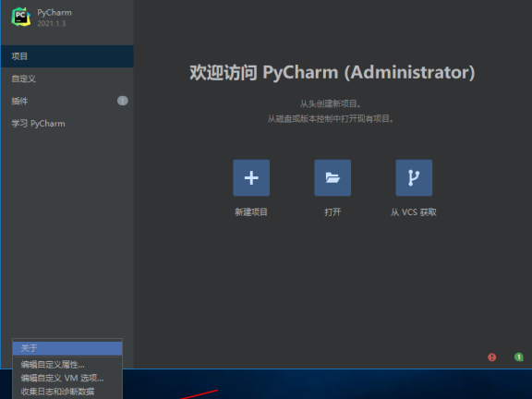Open the green event notification icon
This screenshot has height=399, width=532.
point(519,357)
